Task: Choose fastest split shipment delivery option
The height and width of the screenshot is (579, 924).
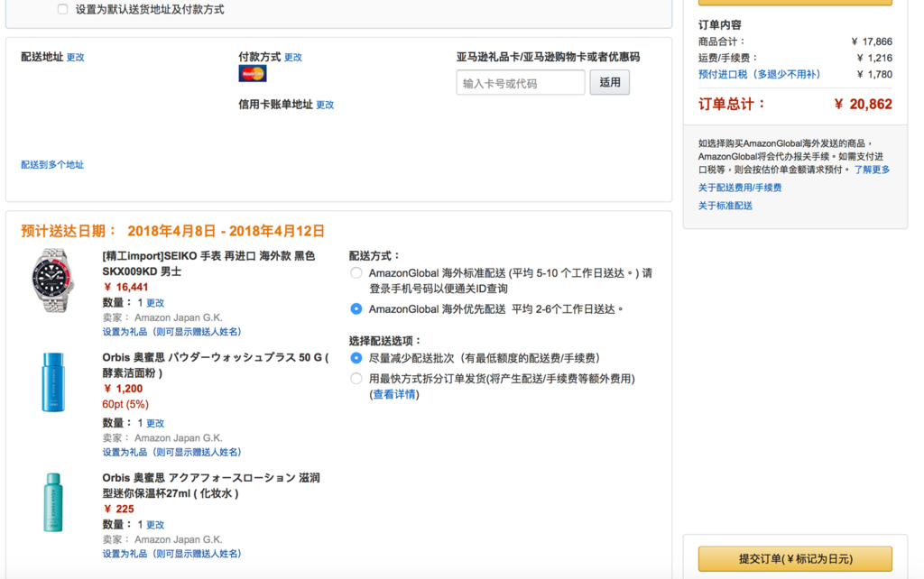Action: (x=356, y=379)
